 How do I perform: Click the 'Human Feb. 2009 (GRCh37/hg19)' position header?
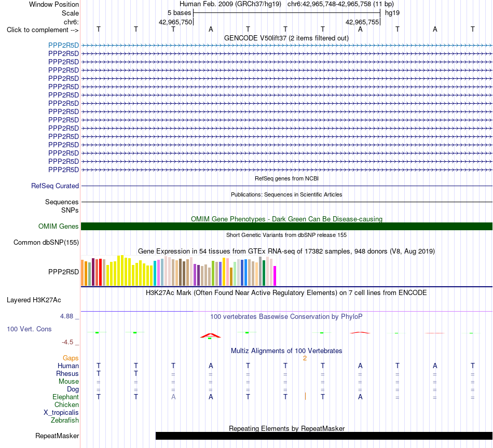230,4
